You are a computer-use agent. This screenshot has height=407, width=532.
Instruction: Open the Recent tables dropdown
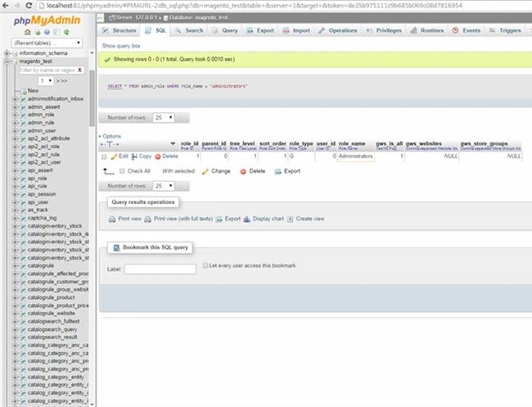[47, 43]
